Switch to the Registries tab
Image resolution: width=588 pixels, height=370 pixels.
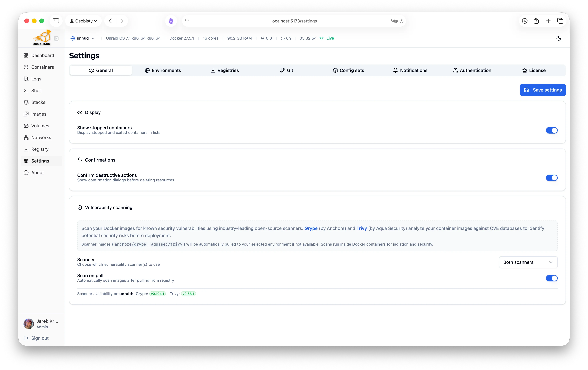click(225, 70)
